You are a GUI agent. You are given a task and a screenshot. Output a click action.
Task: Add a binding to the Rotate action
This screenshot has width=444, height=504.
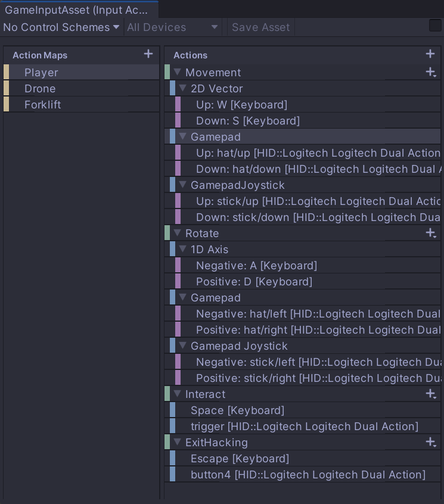tap(430, 233)
